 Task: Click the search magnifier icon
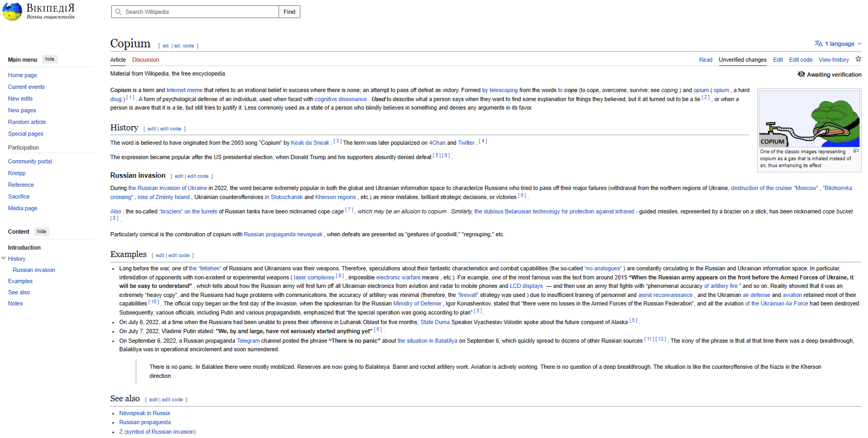[x=118, y=12]
